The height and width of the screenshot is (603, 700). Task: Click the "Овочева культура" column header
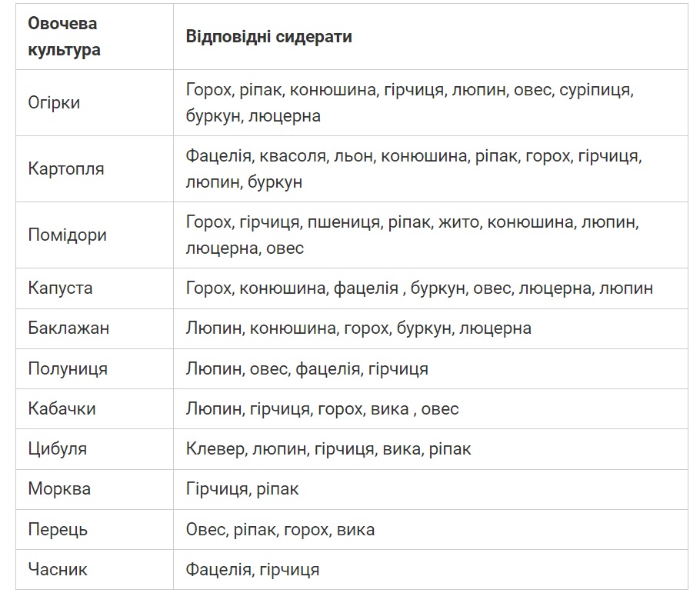(64, 36)
